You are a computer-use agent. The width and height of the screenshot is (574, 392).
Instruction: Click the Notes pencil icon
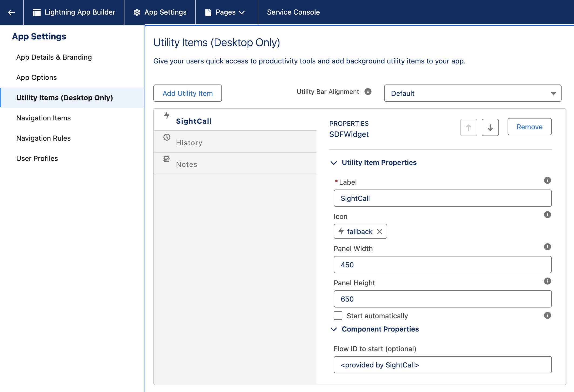pyautogui.click(x=167, y=159)
